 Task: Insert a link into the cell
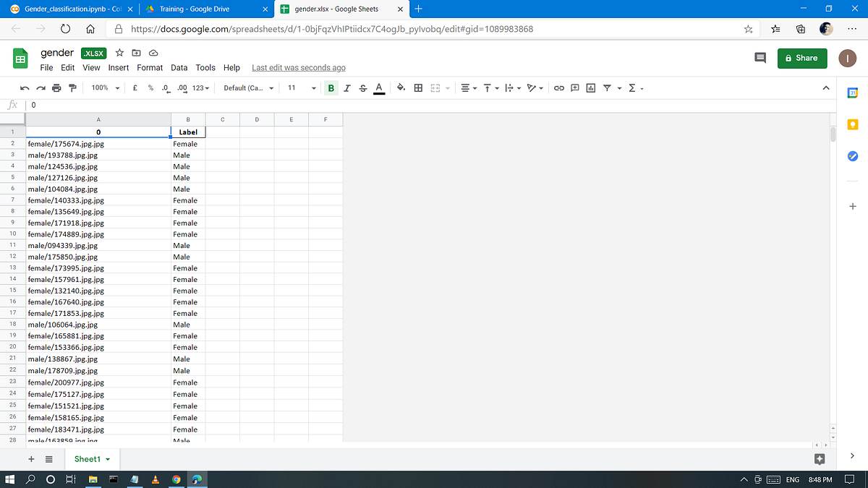(558, 87)
